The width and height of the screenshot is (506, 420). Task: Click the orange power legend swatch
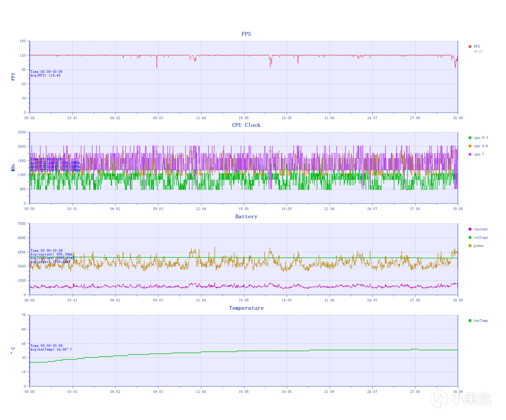click(x=470, y=246)
